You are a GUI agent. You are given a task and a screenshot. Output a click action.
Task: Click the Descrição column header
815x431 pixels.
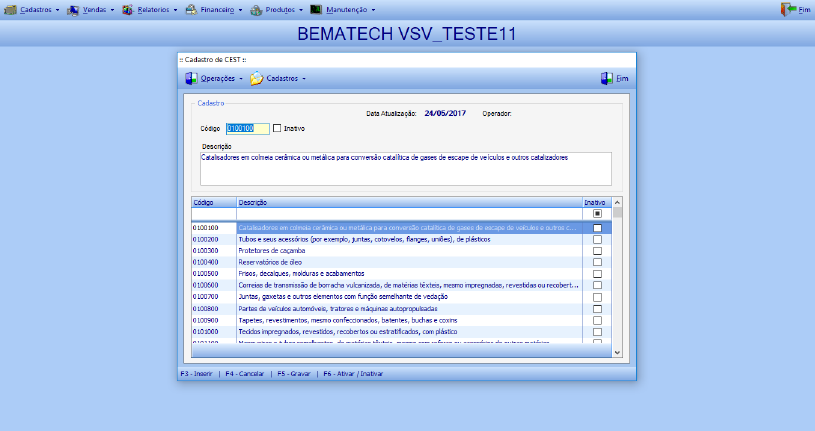(410, 202)
